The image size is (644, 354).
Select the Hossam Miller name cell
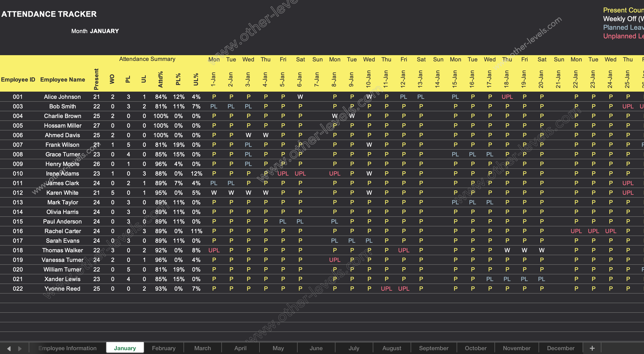(63, 125)
